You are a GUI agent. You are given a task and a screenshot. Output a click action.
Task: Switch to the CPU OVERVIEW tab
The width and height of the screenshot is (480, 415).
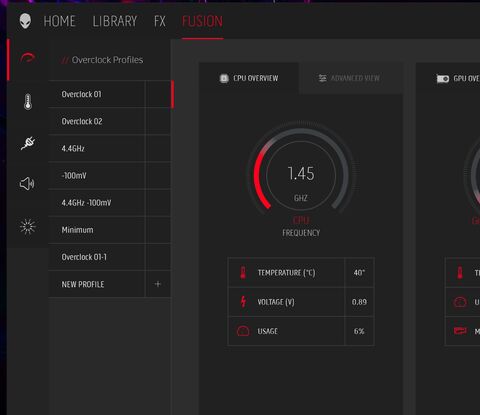pyautogui.click(x=249, y=78)
